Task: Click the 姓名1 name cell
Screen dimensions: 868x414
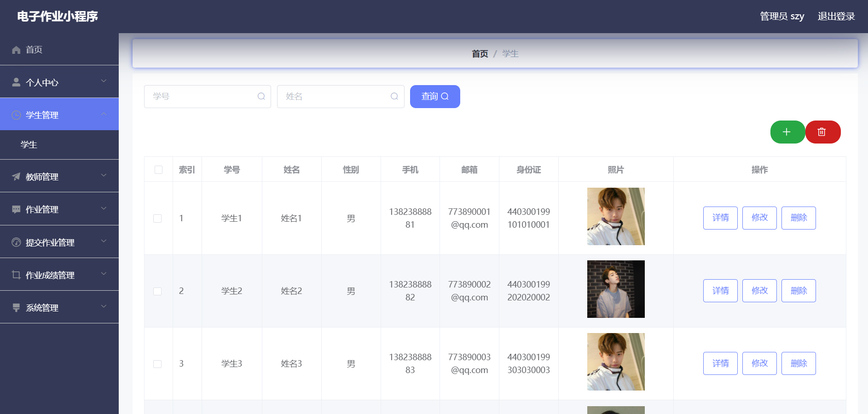Action: click(x=291, y=218)
